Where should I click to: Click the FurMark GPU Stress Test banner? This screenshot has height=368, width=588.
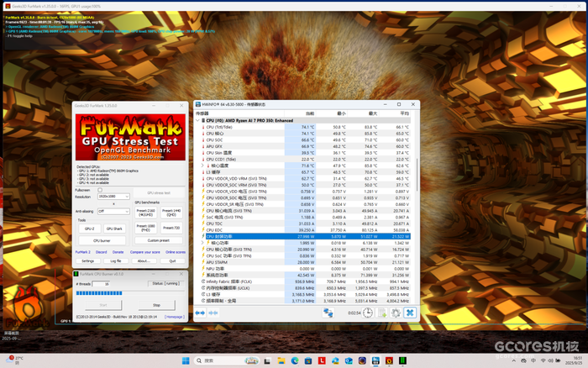click(130, 138)
